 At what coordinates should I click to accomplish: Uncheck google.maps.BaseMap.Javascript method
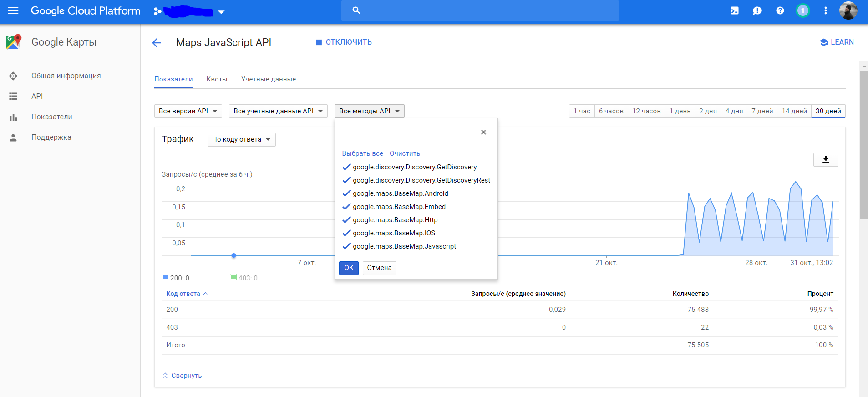(x=347, y=246)
